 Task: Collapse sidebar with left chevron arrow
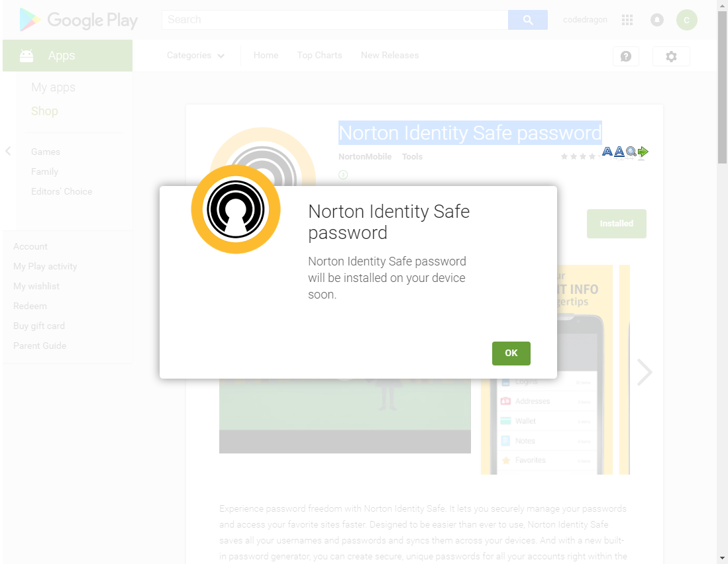pyautogui.click(x=8, y=151)
